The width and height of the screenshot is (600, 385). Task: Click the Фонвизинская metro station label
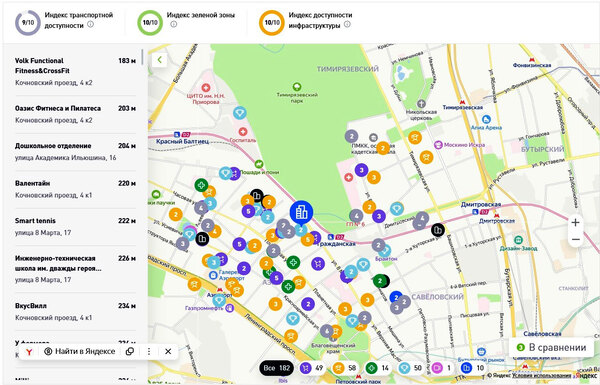coord(532,65)
